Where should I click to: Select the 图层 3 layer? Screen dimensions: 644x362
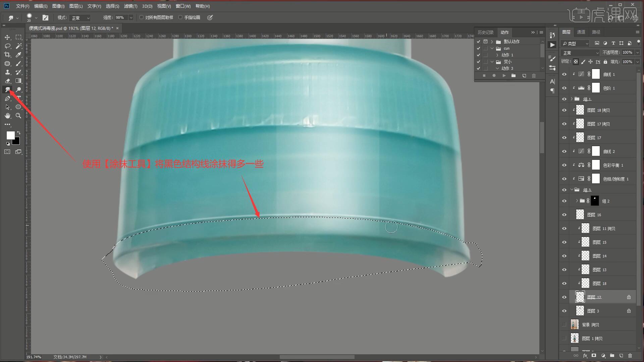click(593, 311)
